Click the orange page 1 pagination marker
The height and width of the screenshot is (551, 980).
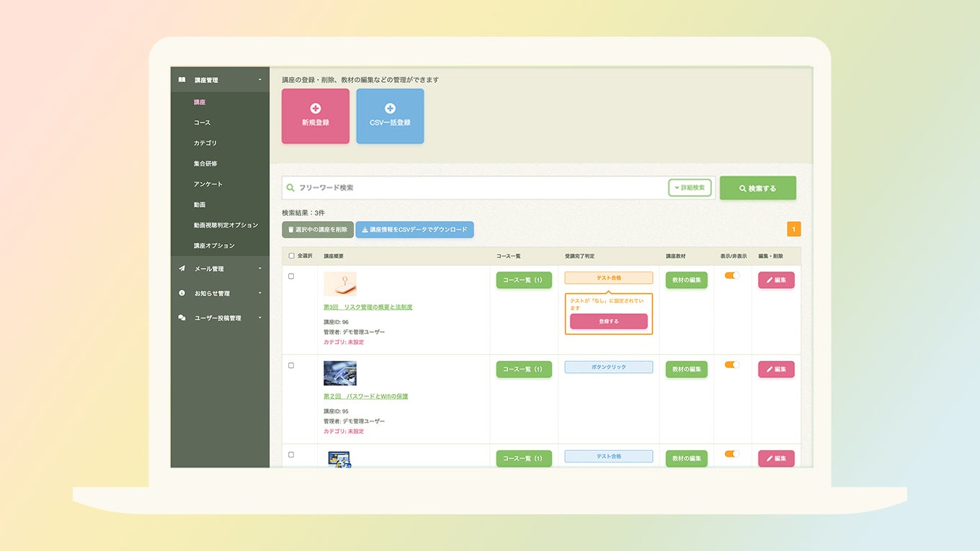793,230
